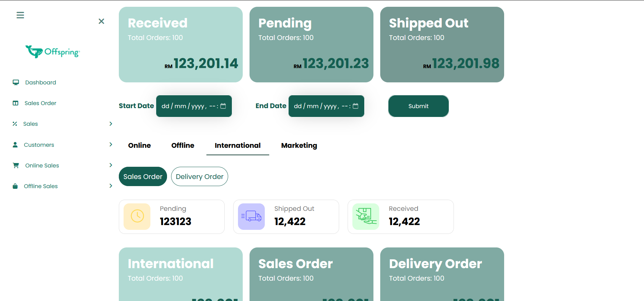The height and width of the screenshot is (301, 644).
Task: Click the yellow clock Pending icon
Action: [x=137, y=216]
